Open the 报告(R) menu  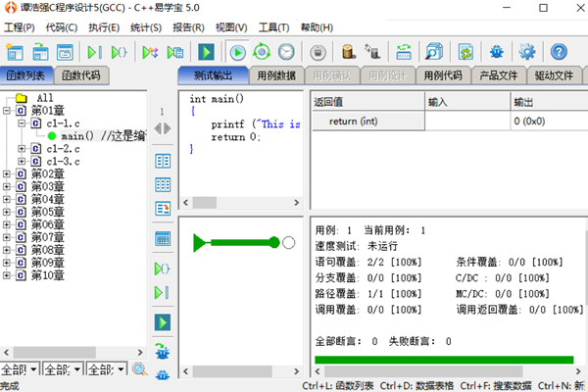188,27
